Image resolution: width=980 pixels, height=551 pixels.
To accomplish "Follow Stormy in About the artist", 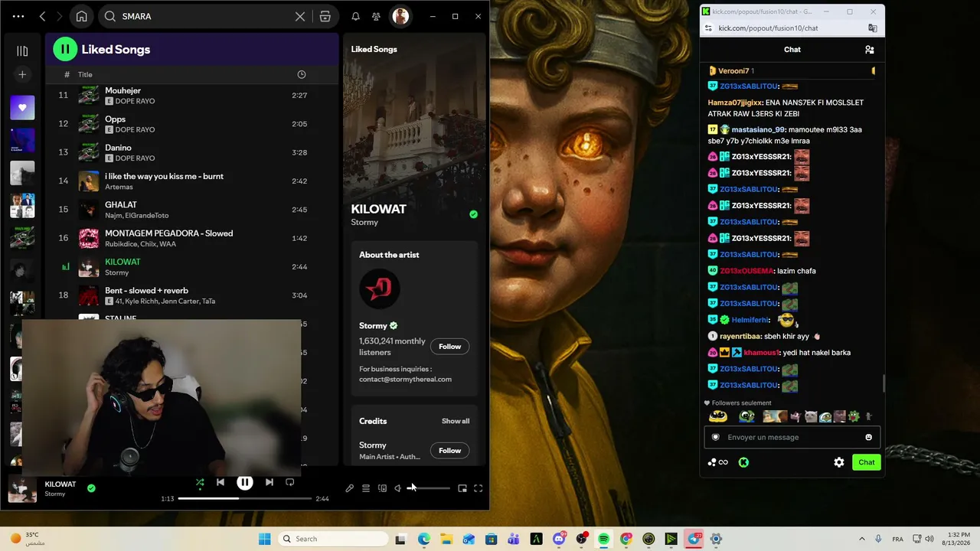I will click(x=449, y=347).
